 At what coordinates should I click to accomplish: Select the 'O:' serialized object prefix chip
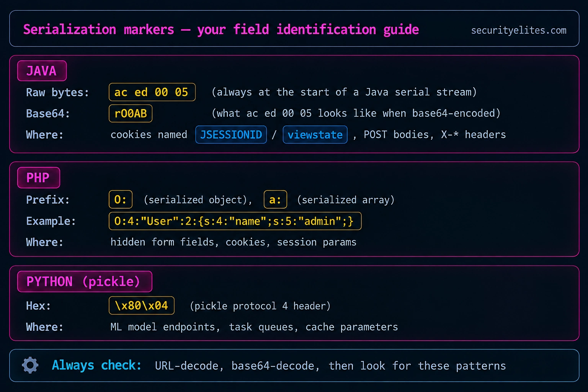click(121, 199)
